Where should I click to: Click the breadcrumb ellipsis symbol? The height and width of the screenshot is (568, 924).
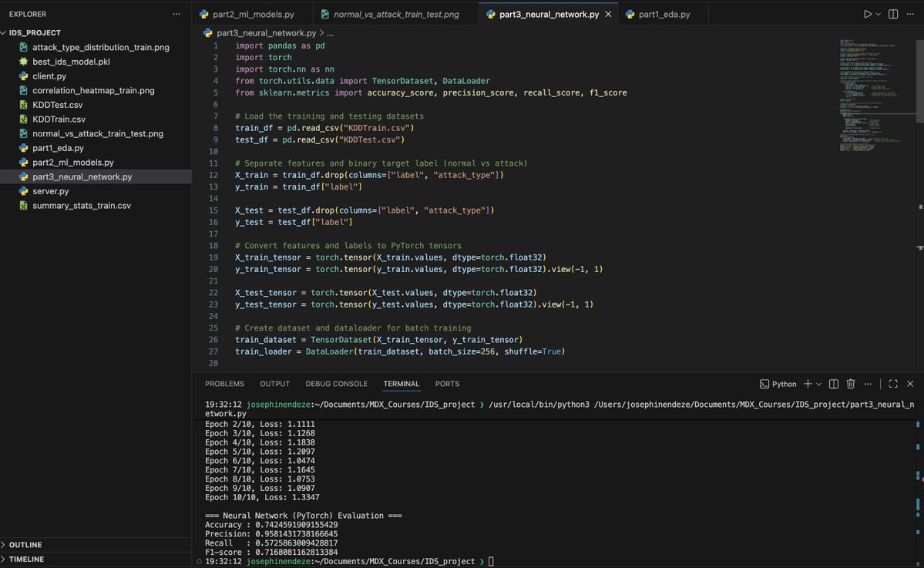[330, 34]
